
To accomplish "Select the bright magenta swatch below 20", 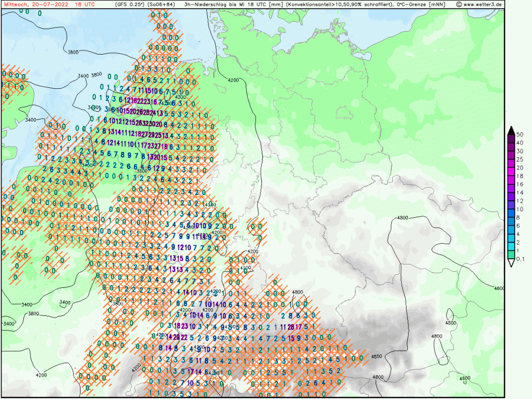I will pos(511,171).
